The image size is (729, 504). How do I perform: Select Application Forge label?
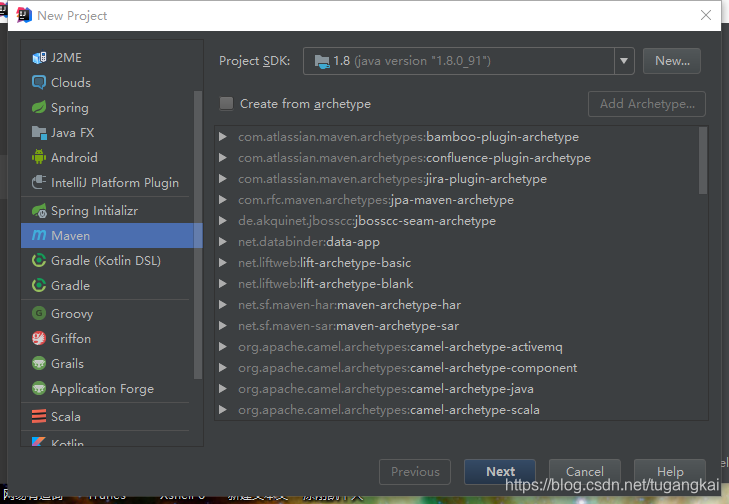tap(102, 389)
